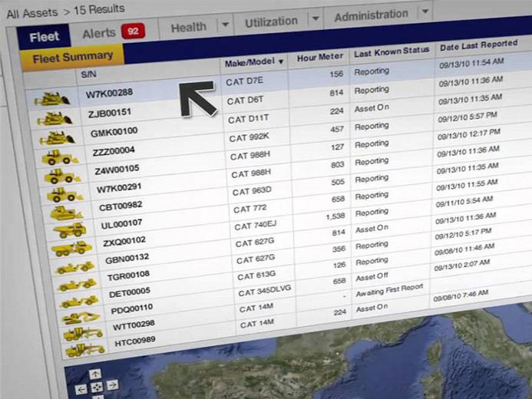Click the scraper icon for TGR00108
This screenshot has height=399, width=532.
tap(78, 285)
